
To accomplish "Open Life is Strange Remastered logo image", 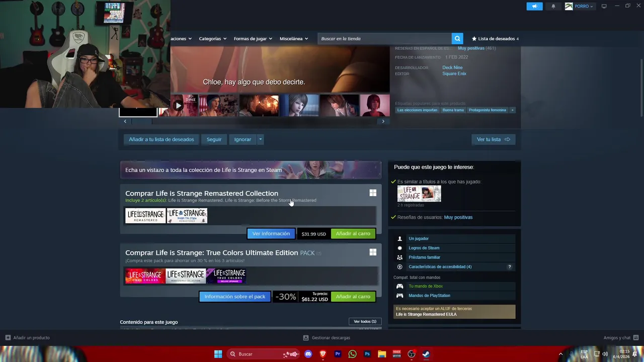I will tap(145, 216).
